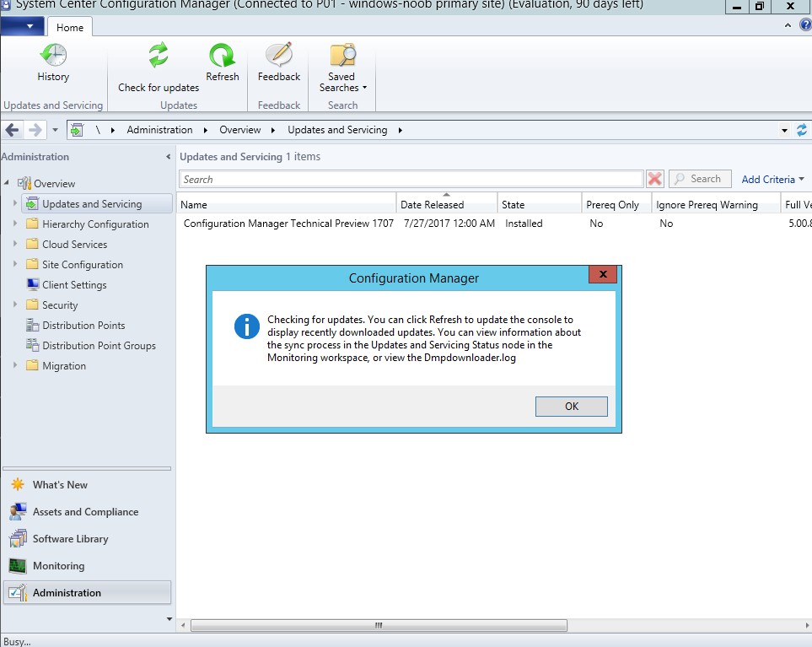Image resolution: width=812 pixels, height=647 pixels.
Task: Click the Site Configuration tree item label
Action: coord(83,264)
